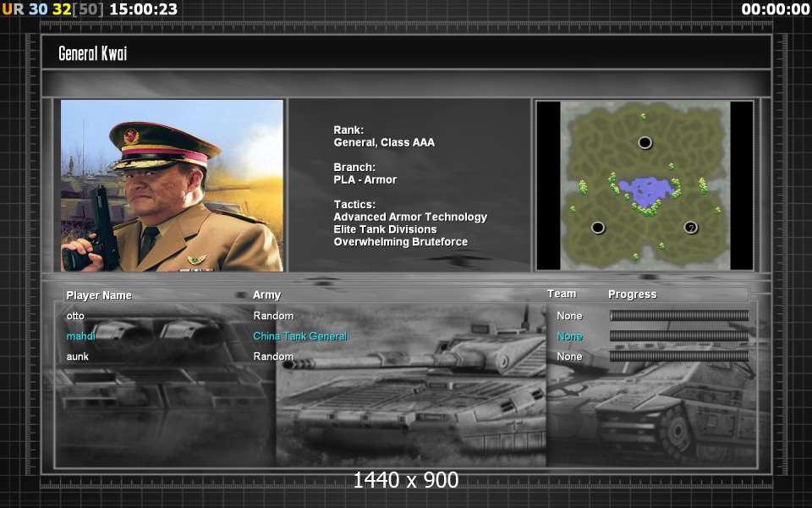Click the "Random" army in aunk's row
Viewport: 812px width, 508px height.
(273, 356)
